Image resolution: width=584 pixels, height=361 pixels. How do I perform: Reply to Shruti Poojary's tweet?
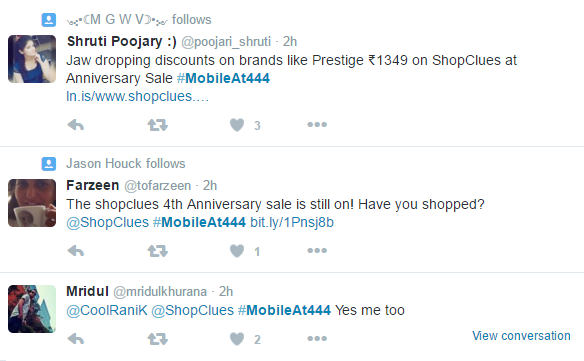click(76, 125)
